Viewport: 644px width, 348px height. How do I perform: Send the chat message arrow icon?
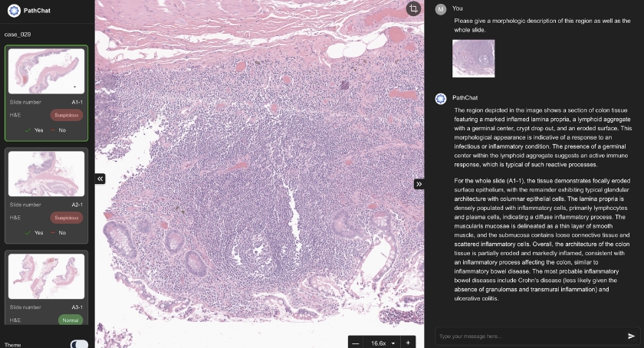tap(631, 336)
